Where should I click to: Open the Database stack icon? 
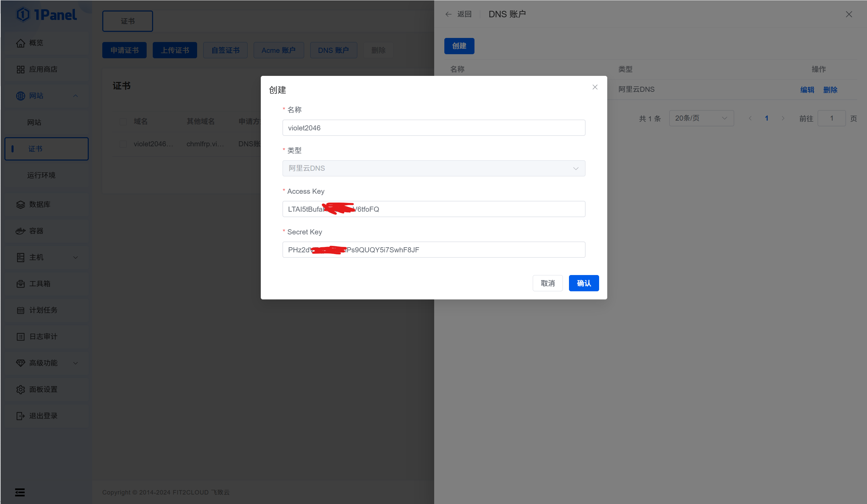[x=20, y=205]
